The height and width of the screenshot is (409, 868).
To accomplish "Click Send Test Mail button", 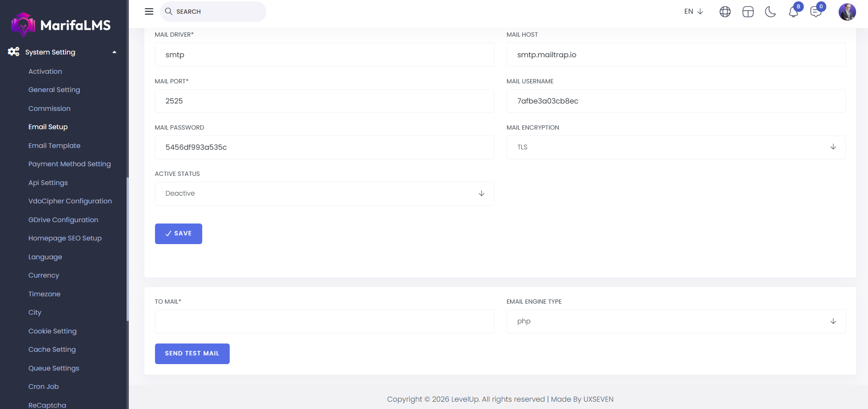I will (x=192, y=354).
